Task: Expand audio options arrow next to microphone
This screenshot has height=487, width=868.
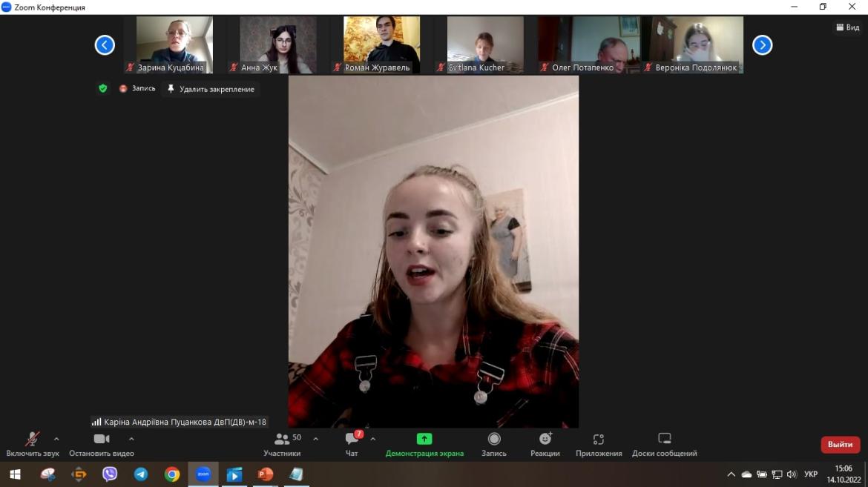Action: (56, 439)
